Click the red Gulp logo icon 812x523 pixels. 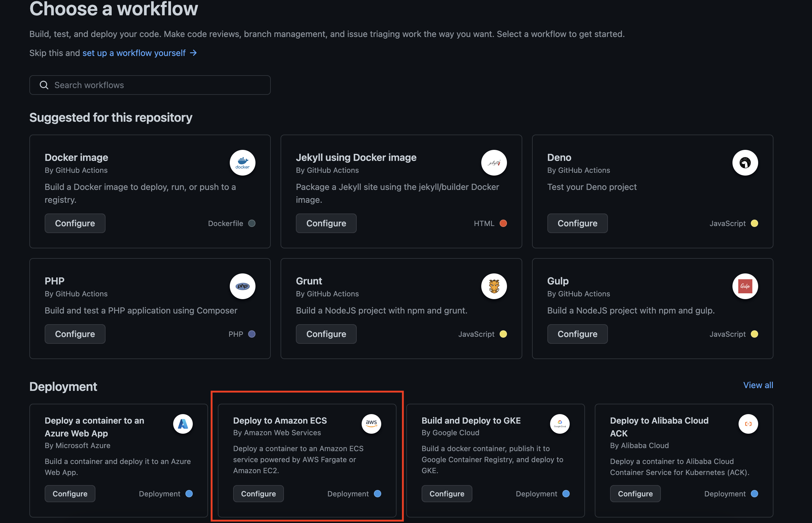(745, 286)
